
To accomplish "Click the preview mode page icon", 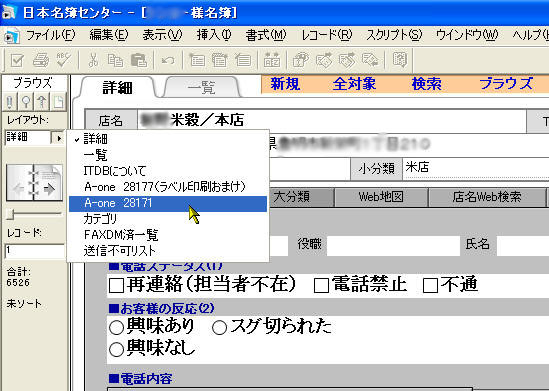I will [58, 102].
